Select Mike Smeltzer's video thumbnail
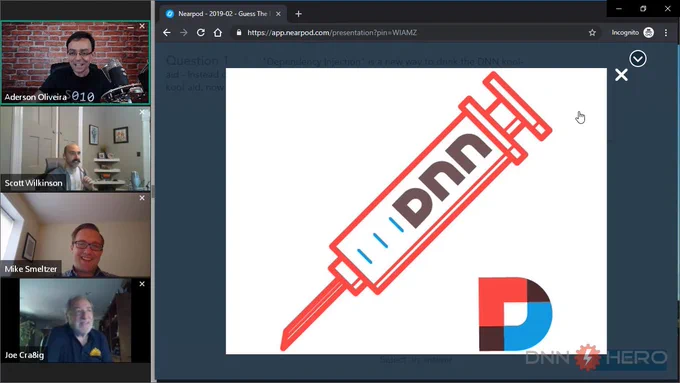Viewport: 680px width, 383px height. tap(75, 235)
